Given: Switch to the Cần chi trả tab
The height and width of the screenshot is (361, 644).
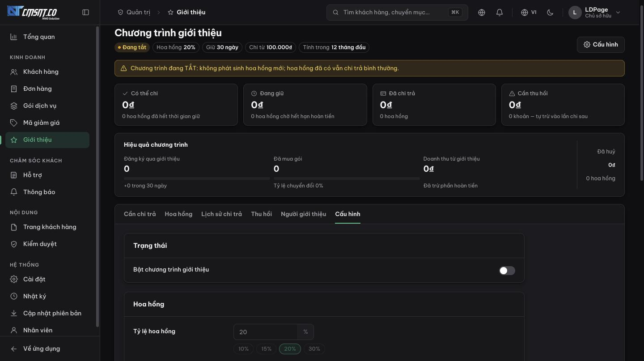Looking at the screenshot, I should [x=140, y=214].
